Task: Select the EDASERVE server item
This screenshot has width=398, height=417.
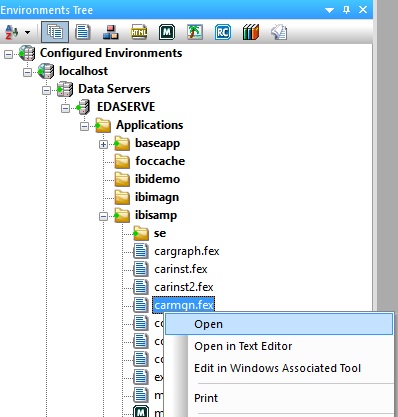Action: pyautogui.click(x=126, y=107)
